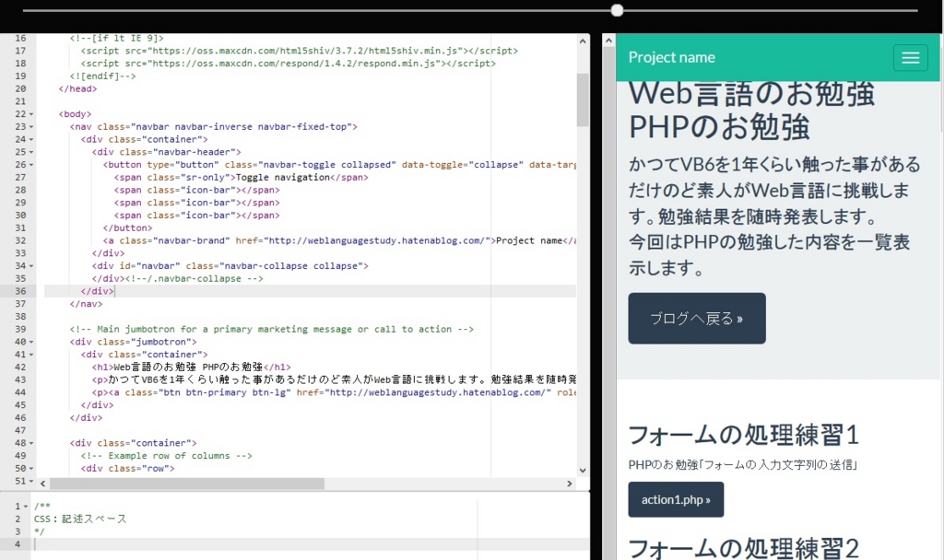Click the [endif] comment on line 19
This screenshot has width=944, height=560.
[103, 76]
